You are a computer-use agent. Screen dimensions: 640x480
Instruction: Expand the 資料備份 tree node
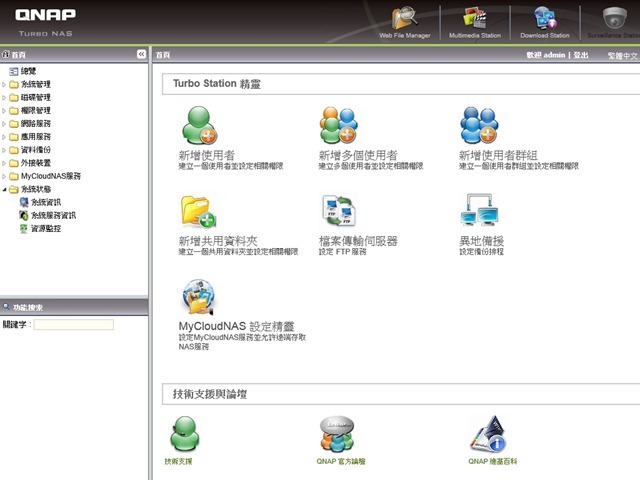(4, 150)
